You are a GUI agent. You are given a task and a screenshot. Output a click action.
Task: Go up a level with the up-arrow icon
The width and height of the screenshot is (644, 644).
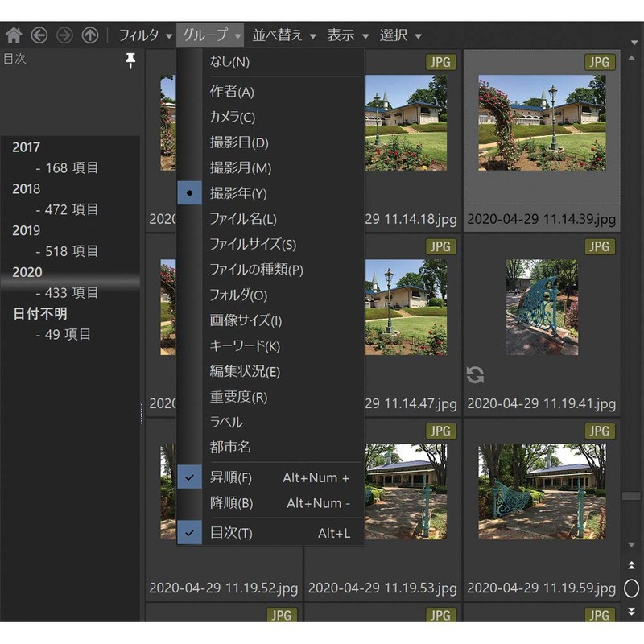coord(90,35)
